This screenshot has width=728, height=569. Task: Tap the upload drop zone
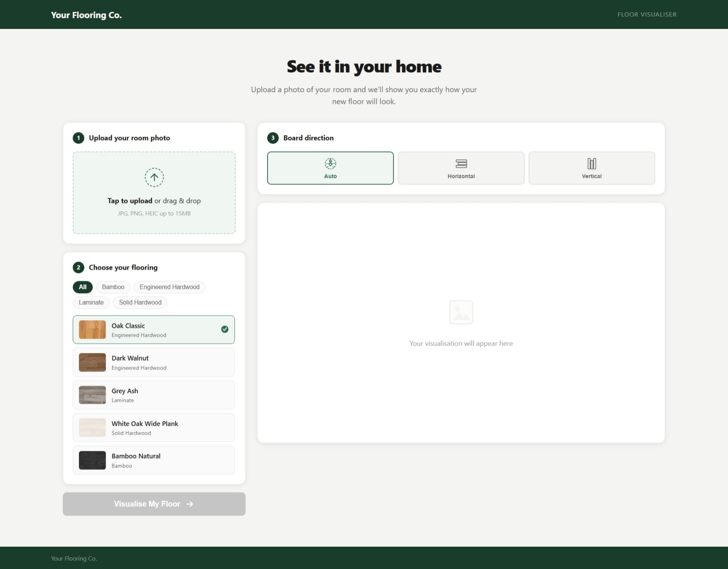point(154,193)
